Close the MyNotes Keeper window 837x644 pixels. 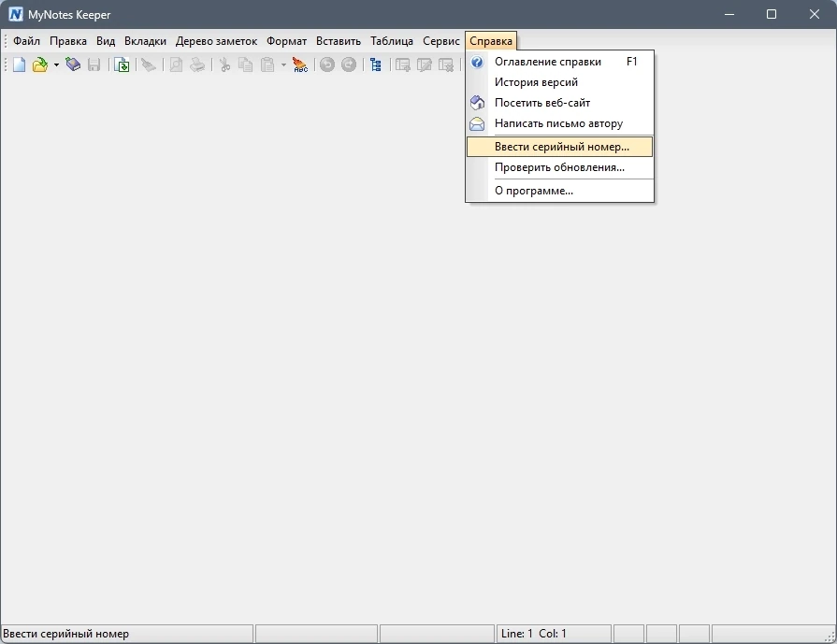[814, 14]
